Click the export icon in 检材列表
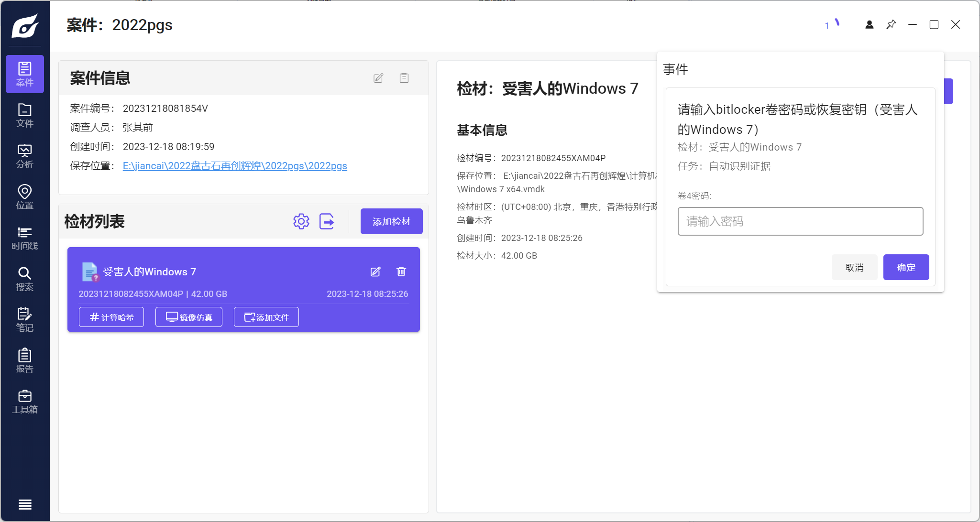The width and height of the screenshot is (980, 522). click(x=327, y=221)
